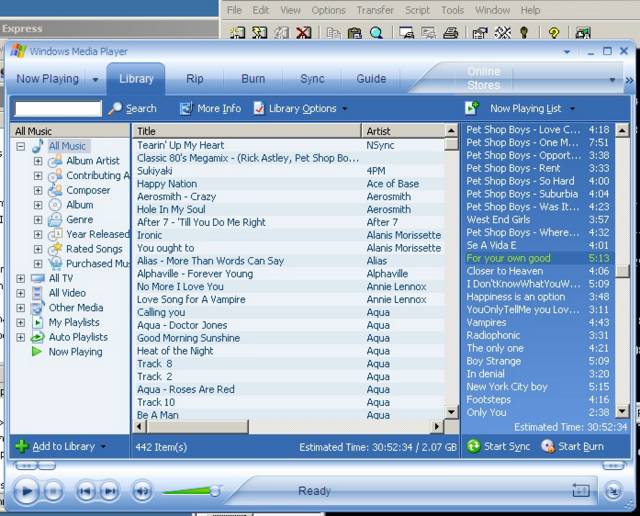640x516 pixels.
Task: Click the Other Media icon
Action: click(x=38, y=308)
